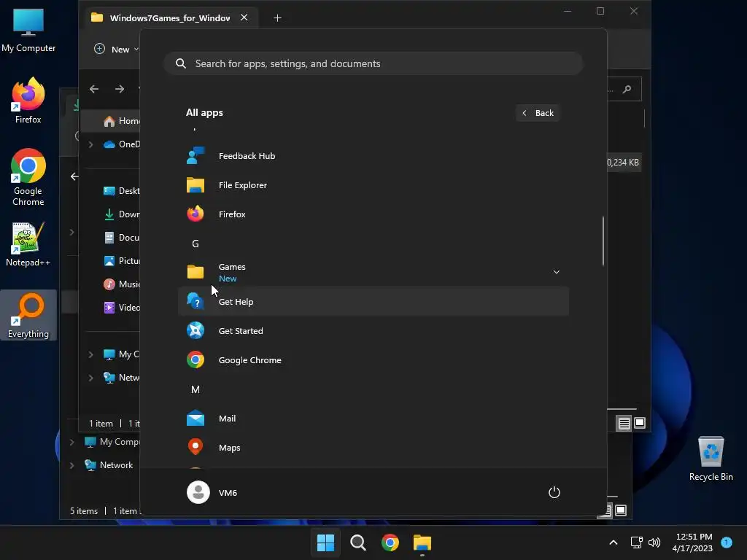Screen dimensions: 747x560
Task: Select Home in Explorer navigation pane
Action: coord(112,121)
